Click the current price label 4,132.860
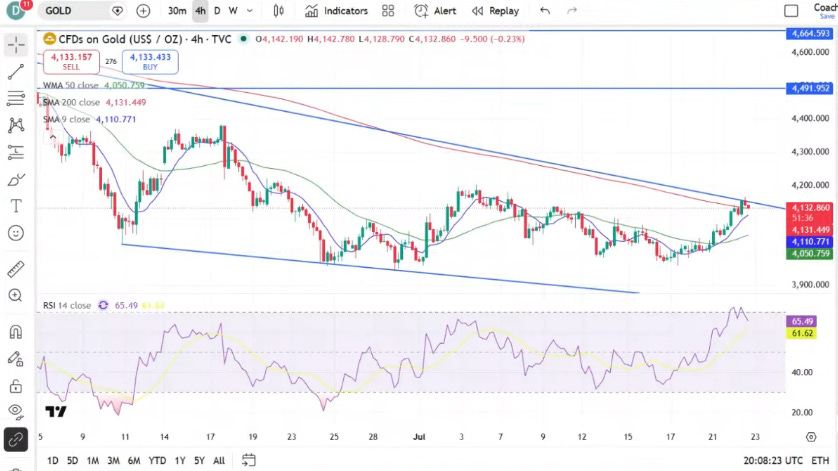The width and height of the screenshot is (838, 471). (x=810, y=208)
